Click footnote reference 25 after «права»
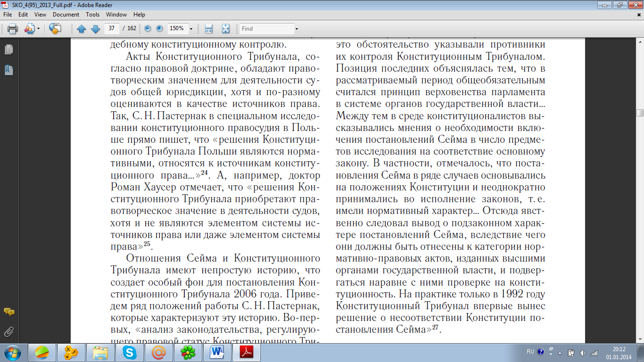 [x=147, y=244]
